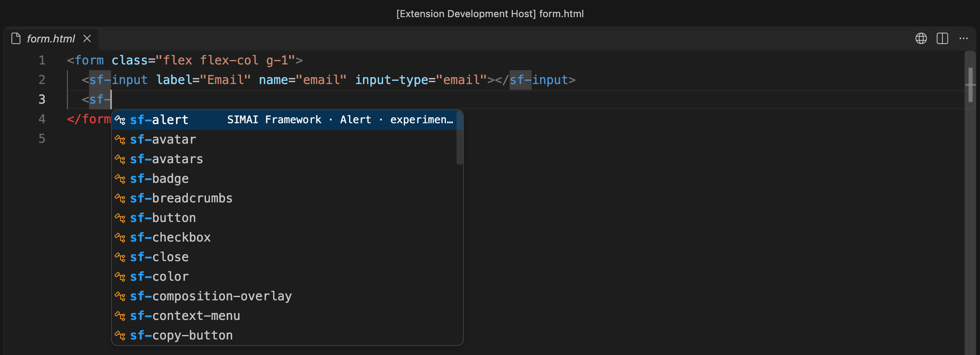Click the input-type attribute name on line 2
The image size is (980, 355).
click(391, 80)
